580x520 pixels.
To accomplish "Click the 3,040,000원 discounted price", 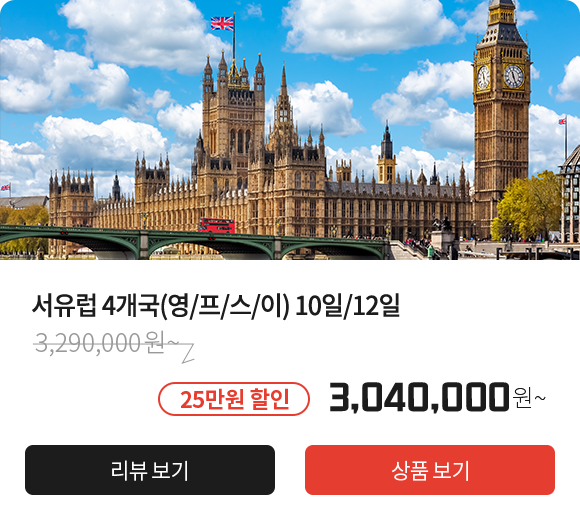I will [x=438, y=398].
